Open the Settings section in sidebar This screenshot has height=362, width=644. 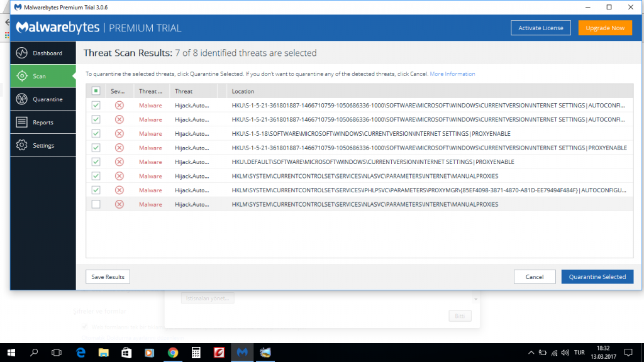tap(43, 145)
